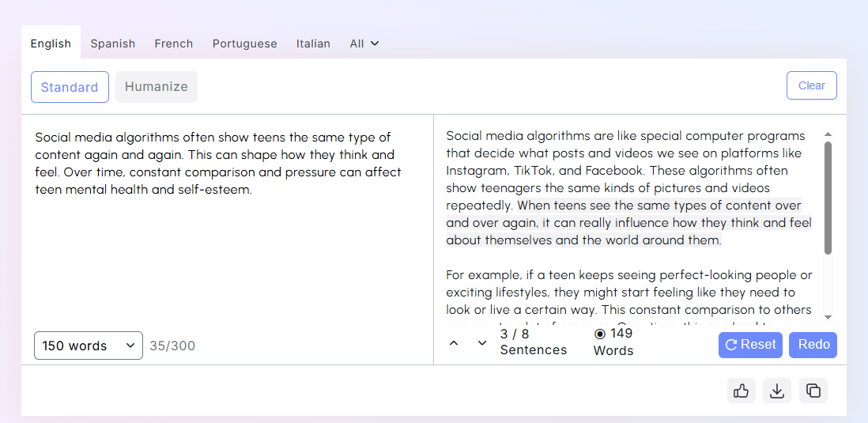Screen dimensions: 868x423
Task: Click the thumbs up like icon
Action: 742,391
